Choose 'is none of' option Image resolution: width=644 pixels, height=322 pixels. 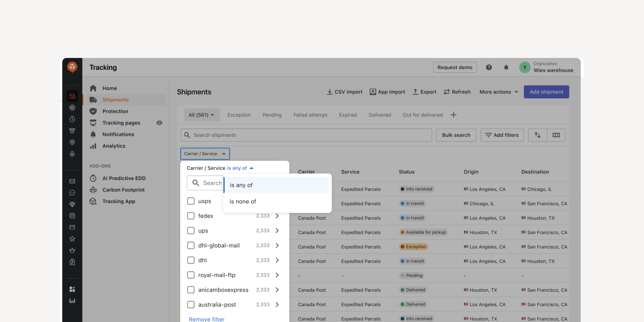(277, 202)
